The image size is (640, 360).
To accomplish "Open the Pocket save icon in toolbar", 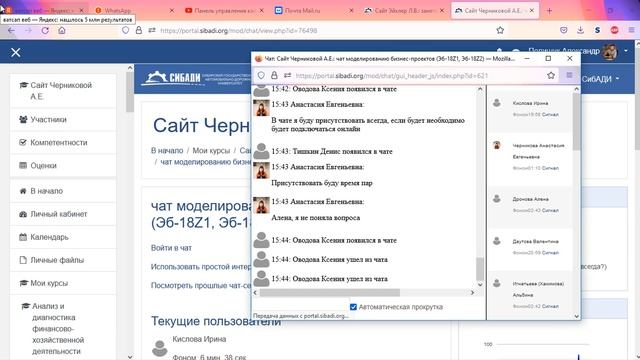I will pyautogui.click(x=564, y=30).
